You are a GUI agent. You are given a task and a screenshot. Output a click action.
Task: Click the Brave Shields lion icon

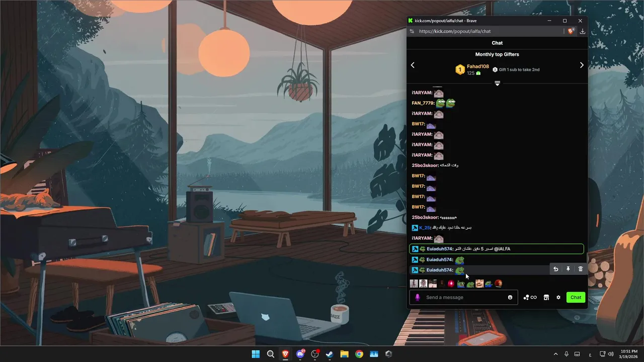(571, 31)
